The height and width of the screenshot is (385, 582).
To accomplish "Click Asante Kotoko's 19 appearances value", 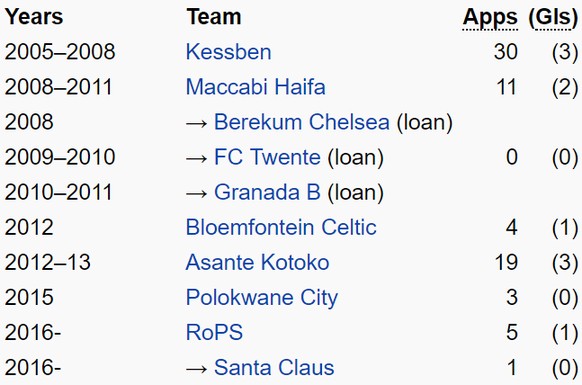I will [506, 262].
